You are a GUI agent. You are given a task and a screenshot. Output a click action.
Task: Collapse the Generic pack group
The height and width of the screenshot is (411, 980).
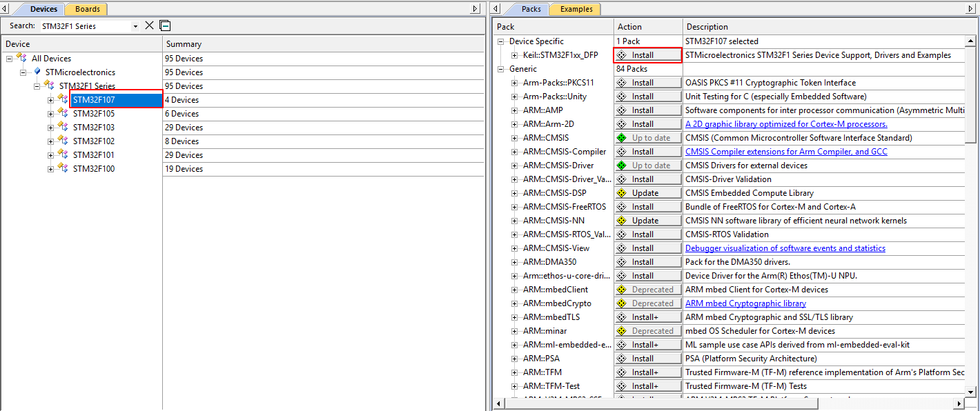(x=502, y=69)
